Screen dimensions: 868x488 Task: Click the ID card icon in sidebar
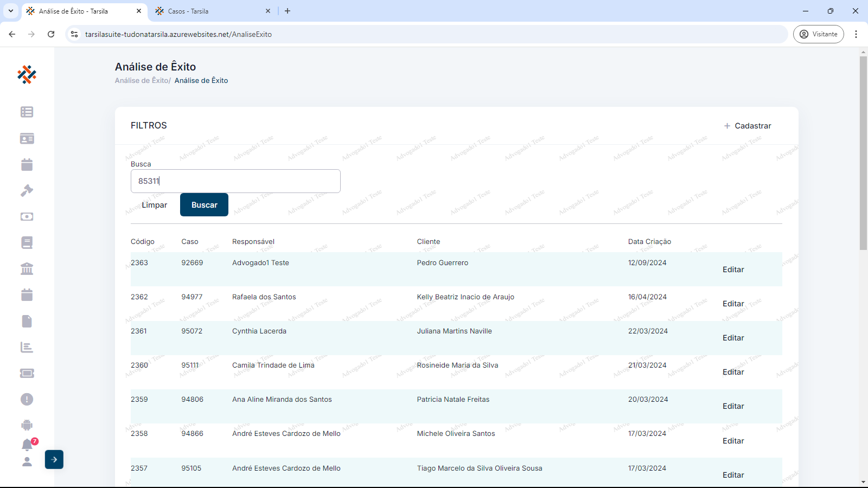27,139
